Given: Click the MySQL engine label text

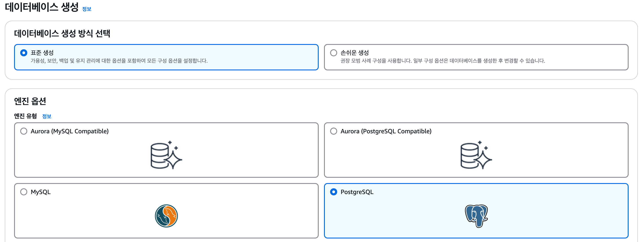Looking at the screenshot, I should click(x=40, y=192).
